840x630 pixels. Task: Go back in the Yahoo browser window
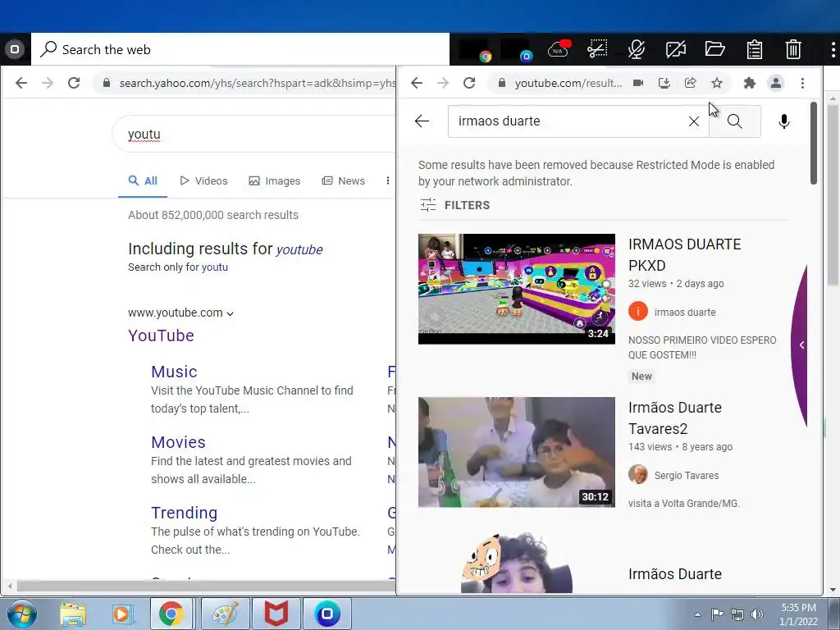pyautogui.click(x=21, y=83)
